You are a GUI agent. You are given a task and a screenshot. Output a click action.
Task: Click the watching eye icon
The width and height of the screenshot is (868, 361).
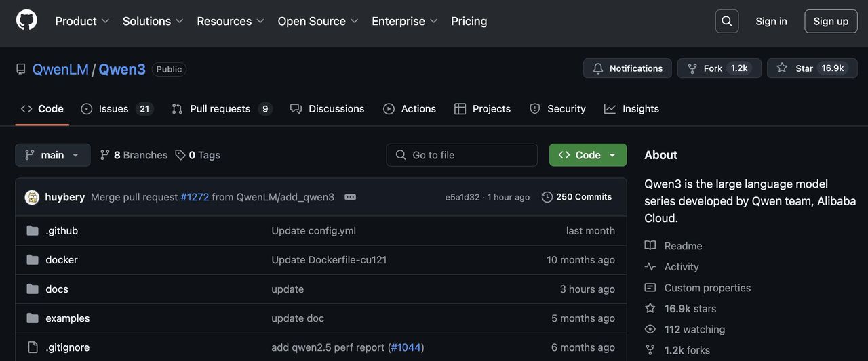click(650, 329)
